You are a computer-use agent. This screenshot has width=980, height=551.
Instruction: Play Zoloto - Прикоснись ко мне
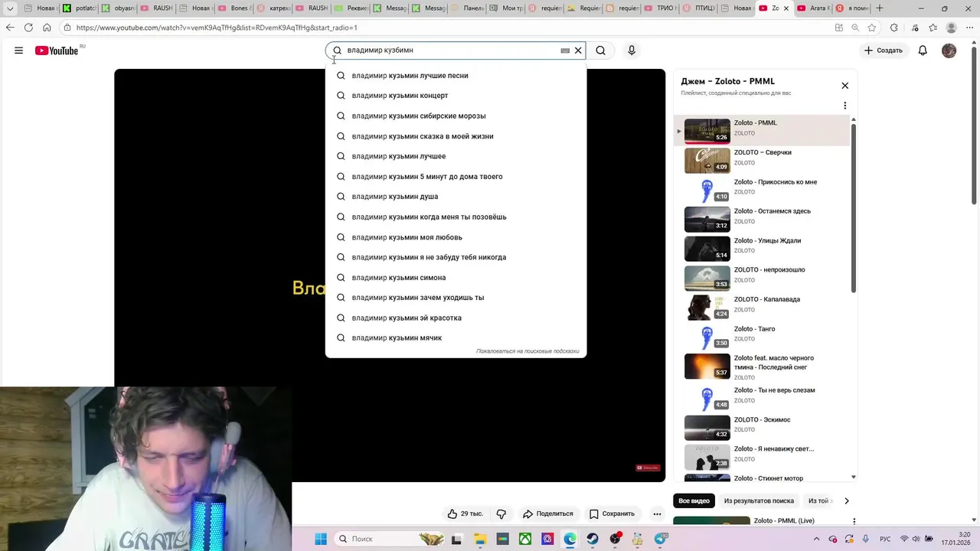pos(762,190)
